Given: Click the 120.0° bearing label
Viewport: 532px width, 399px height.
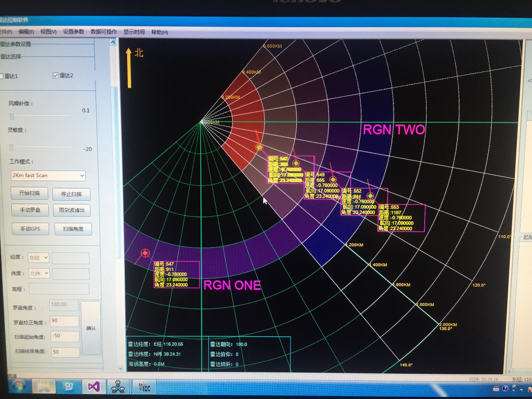Looking at the screenshot, I should (x=479, y=285).
